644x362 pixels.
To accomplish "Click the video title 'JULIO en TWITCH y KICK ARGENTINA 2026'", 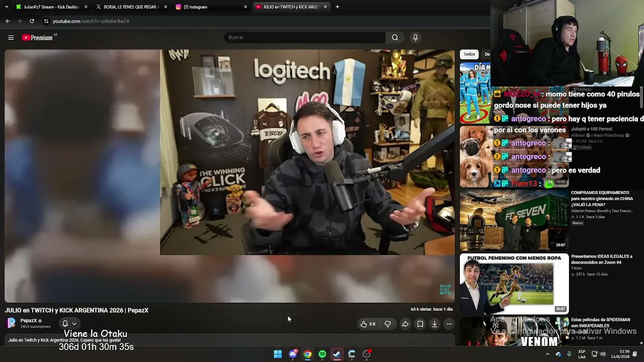I will [x=76, y=310].
